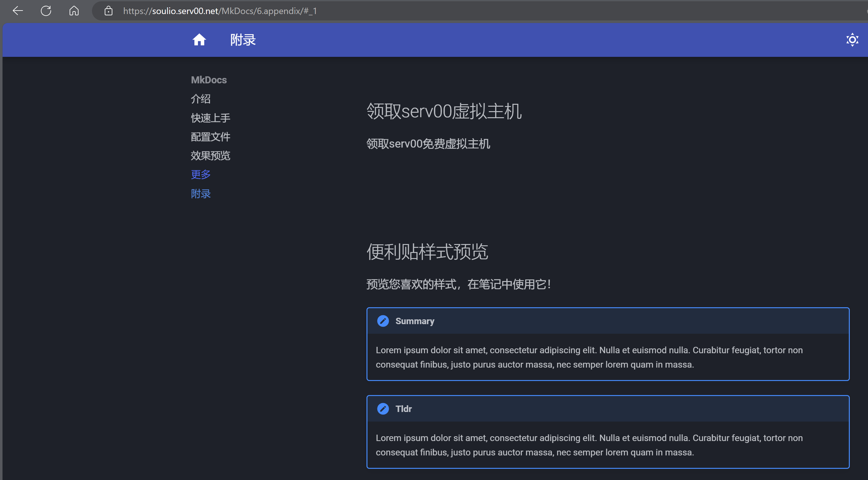Screen dimensions: 868x480
Task: Go to 效果预览 in sidebar
Action: pyautogui.click(x=210, y=156)
